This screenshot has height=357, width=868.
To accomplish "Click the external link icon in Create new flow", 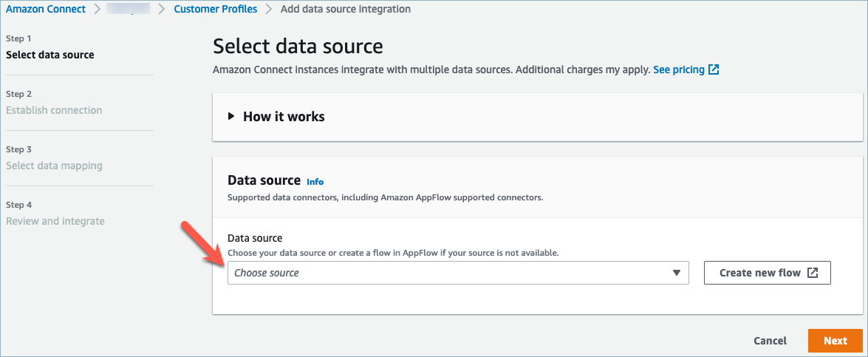I will pyautogui.click(x=813, y=273).
